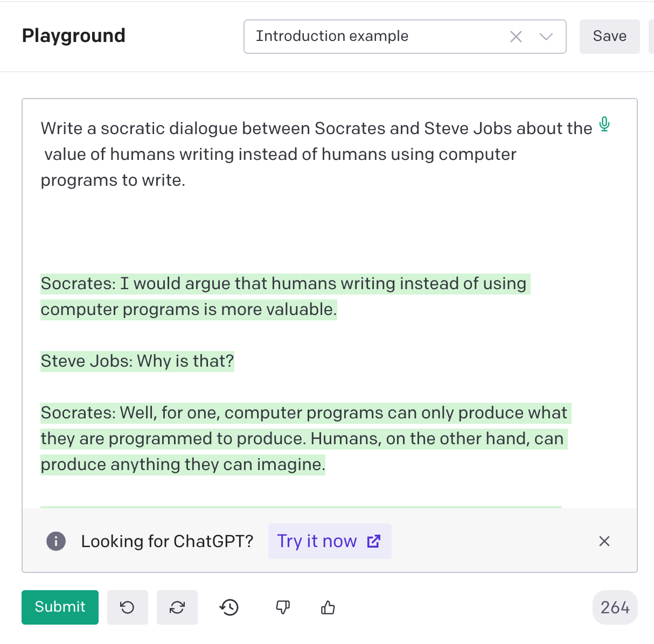The height and width of the screenshot is (644, 654).
Task: Mark the completion with thumbs down
Action: coord(282,607)
